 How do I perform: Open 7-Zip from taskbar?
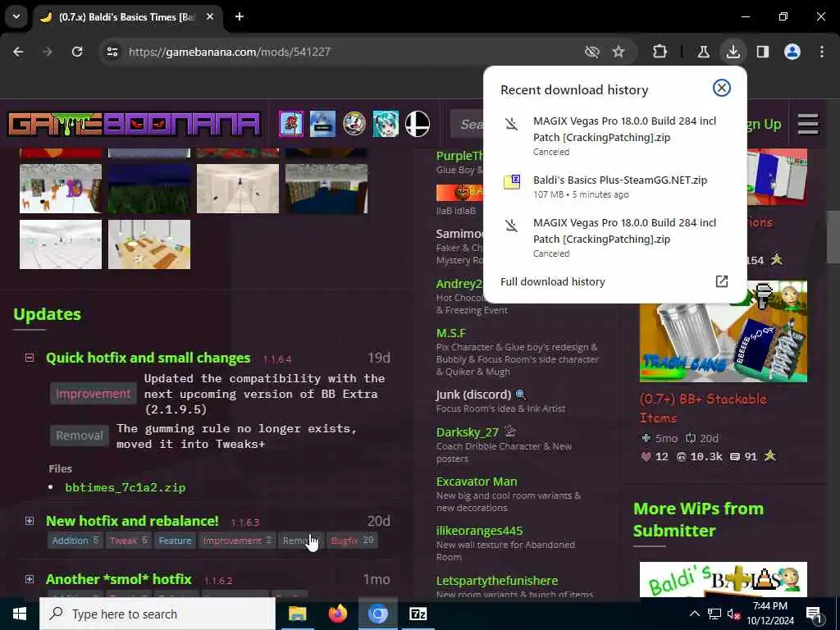point(418,614)
